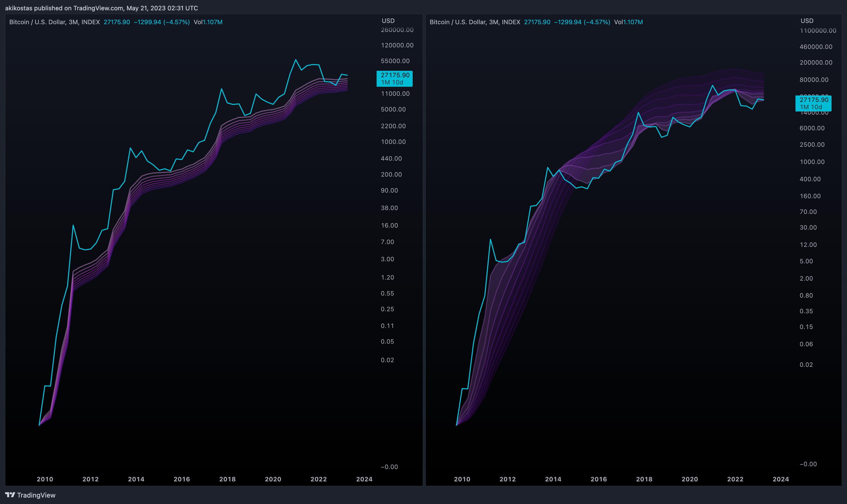Click right price axis label 400.00
Screen dimensions: 847x504
(x=810, y=179)
